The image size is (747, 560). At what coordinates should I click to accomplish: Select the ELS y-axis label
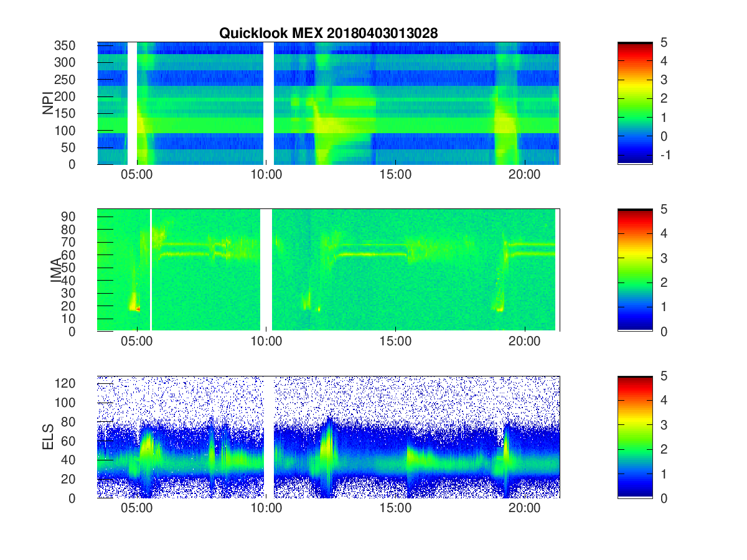click(x=48, y=437)
